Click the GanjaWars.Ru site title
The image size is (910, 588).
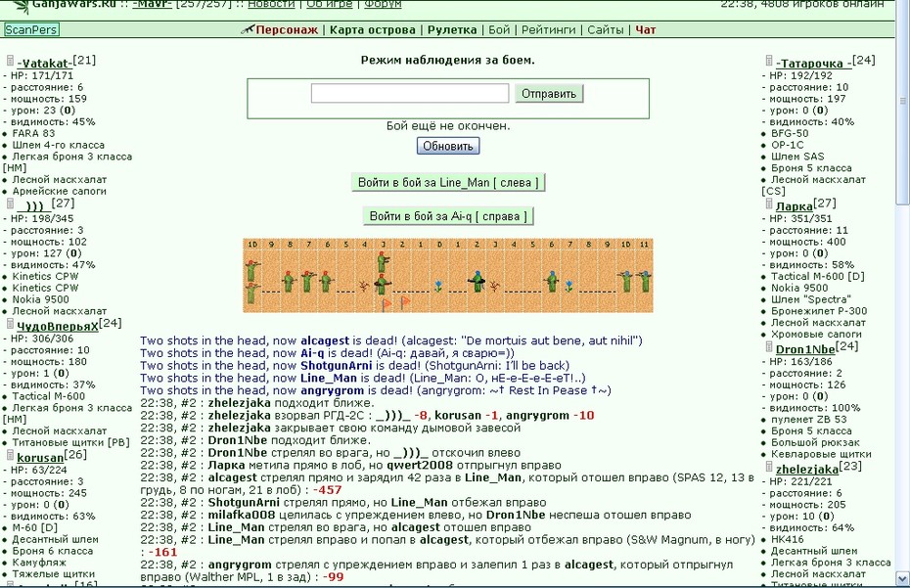coord(73,4)
